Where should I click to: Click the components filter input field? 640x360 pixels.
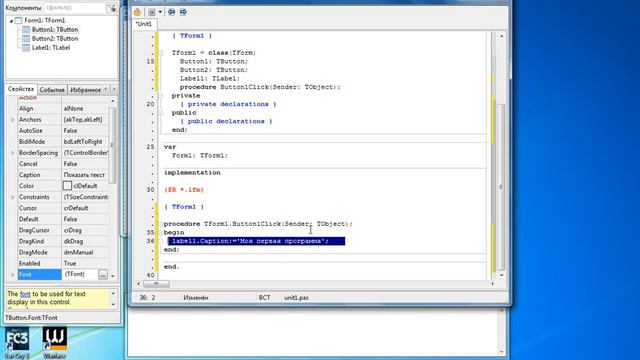click(75, 8)
